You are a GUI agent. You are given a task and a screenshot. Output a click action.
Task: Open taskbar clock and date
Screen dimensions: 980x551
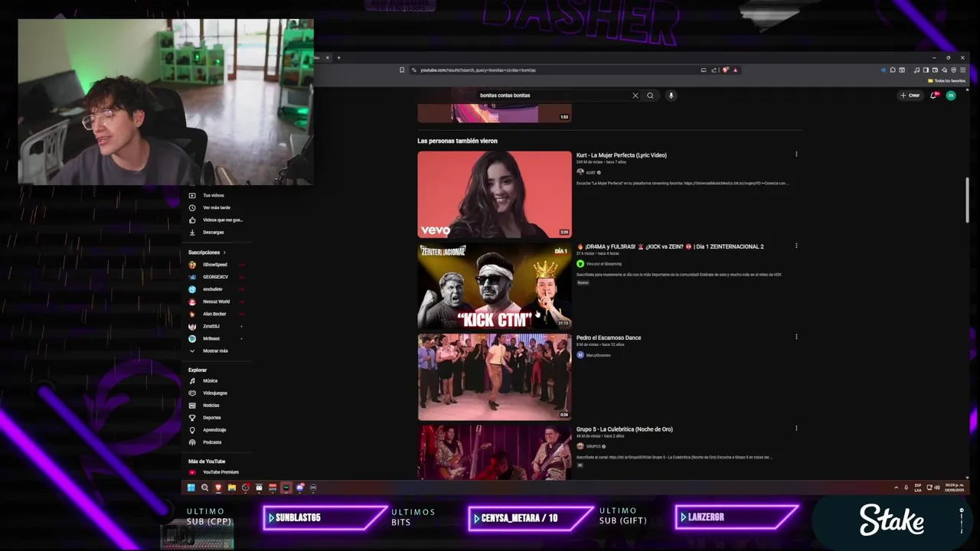(955, 487)
